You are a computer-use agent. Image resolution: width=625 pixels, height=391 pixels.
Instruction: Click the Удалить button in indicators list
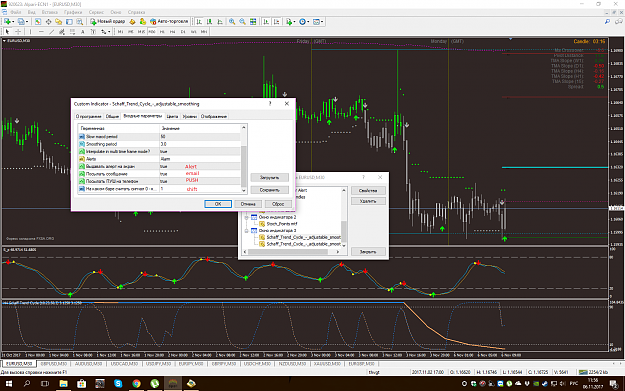tap(368, 201)
